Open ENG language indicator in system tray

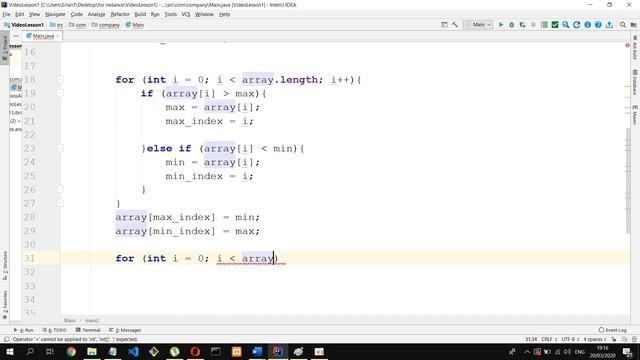(x=580, y=351)
